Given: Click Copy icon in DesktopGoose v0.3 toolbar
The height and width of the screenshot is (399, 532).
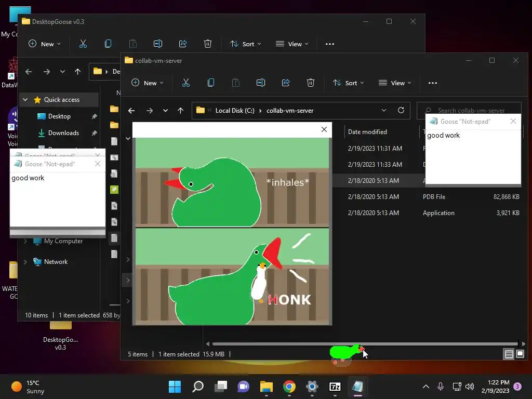Looking at the screenshot, I should pos(108,44).
